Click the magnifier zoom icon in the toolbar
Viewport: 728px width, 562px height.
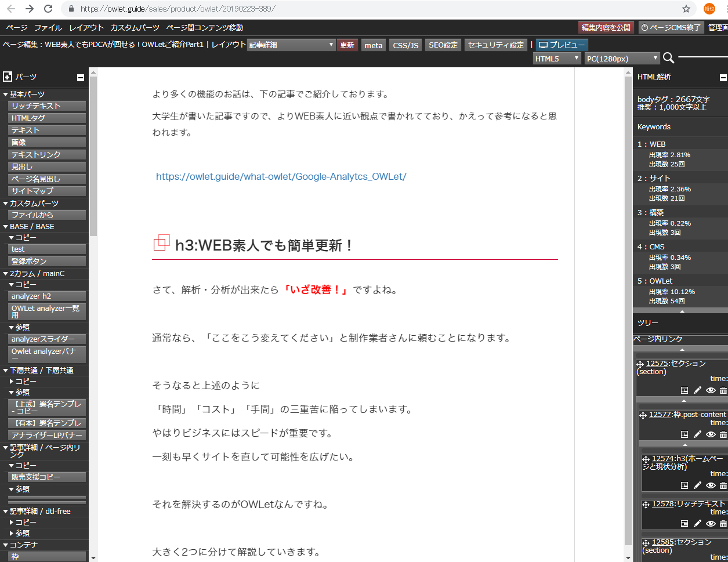point(668,57)
